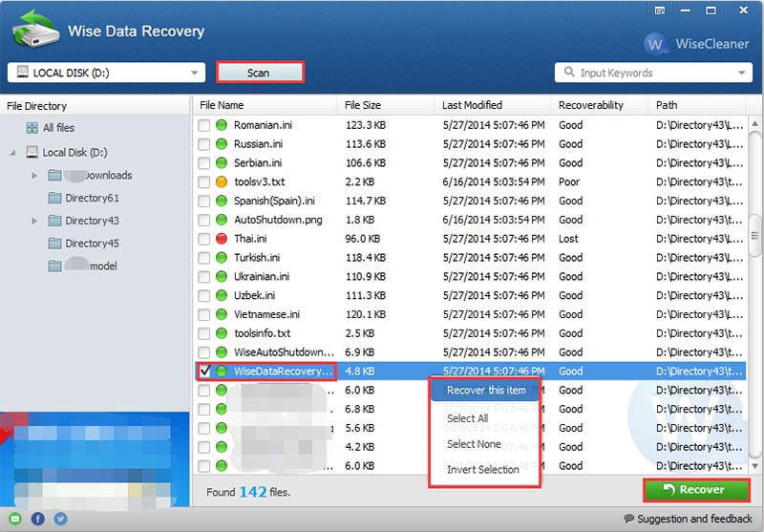Image resolution: width=764 pixels, height=532 pixels.
Task: Click the drive icon in the disk dropdown
Action: 22,72
